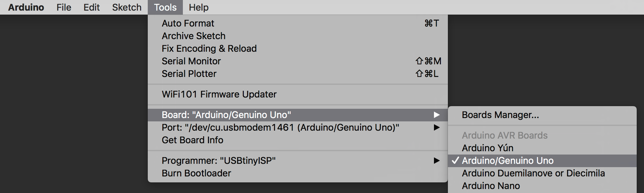Open WiFi101 Firmware Updater

point(219,94)
